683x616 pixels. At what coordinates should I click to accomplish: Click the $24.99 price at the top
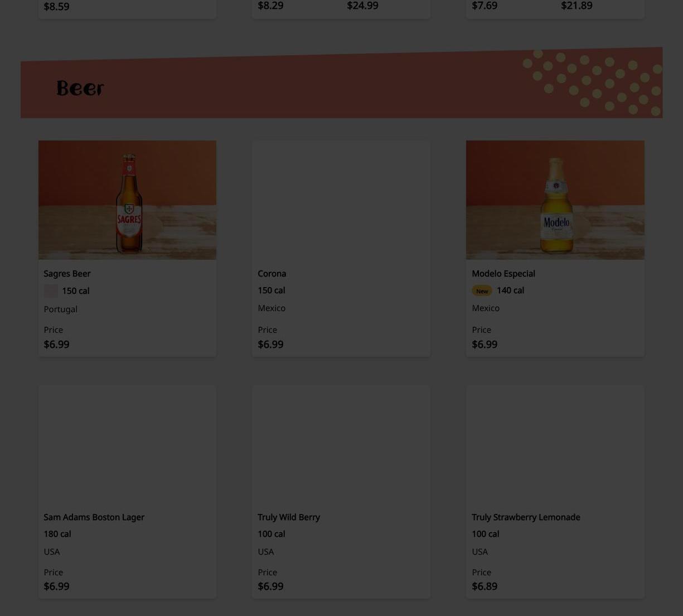[362, 6]
